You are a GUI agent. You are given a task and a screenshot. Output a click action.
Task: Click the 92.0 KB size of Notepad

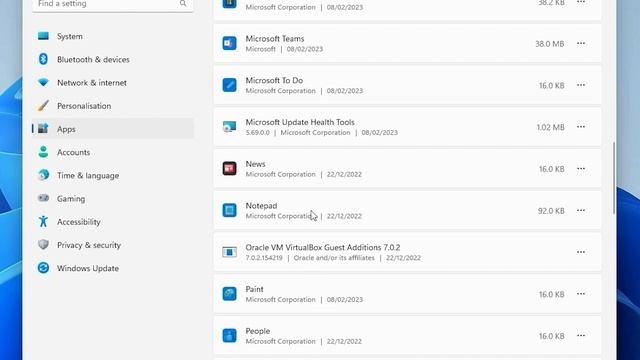tap(551, 211)
